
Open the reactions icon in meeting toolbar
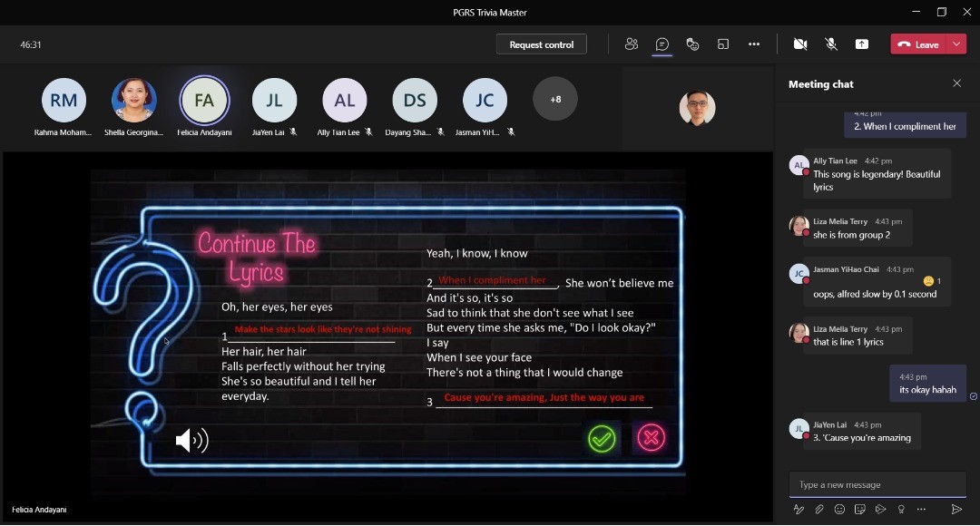coord(692,44)
